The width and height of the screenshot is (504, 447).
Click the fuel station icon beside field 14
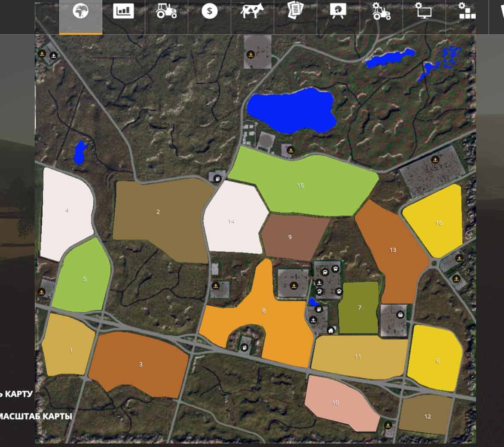click(218, 178)
